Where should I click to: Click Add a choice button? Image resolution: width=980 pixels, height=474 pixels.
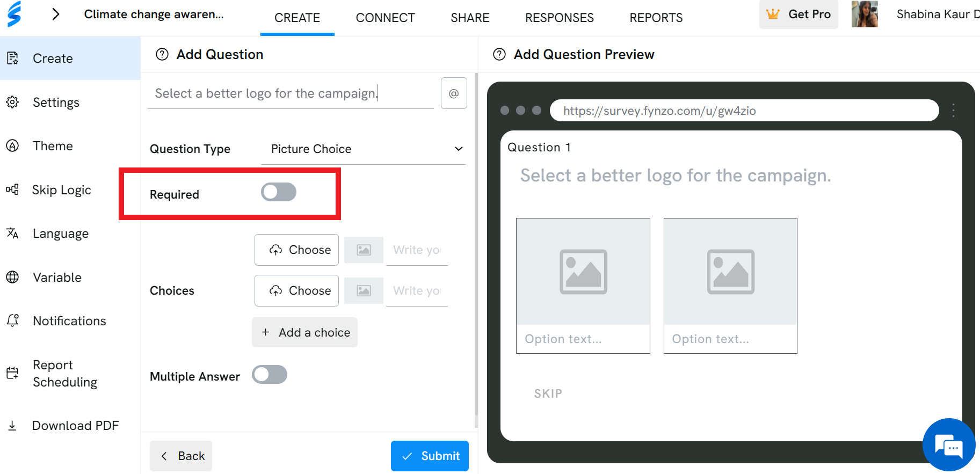[304, 332]
